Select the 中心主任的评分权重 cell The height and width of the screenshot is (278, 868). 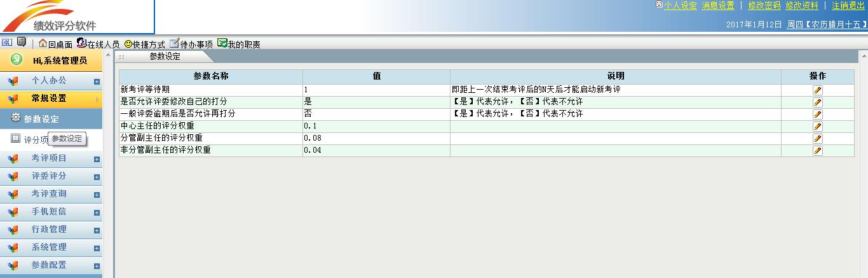[211, 126]
